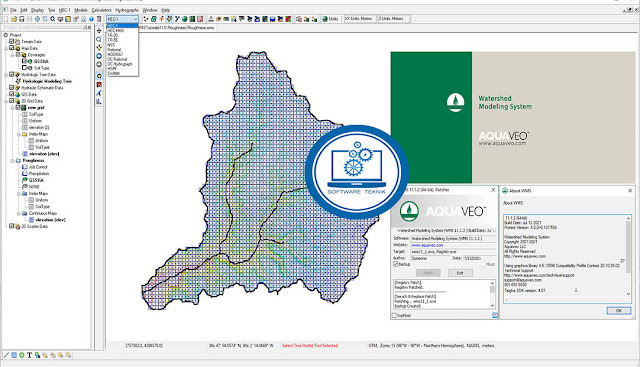Viewport: 640px width, 367px height.
Task: Click the Text 'T' tool at bottom toolbar
Action: point(29,355)
